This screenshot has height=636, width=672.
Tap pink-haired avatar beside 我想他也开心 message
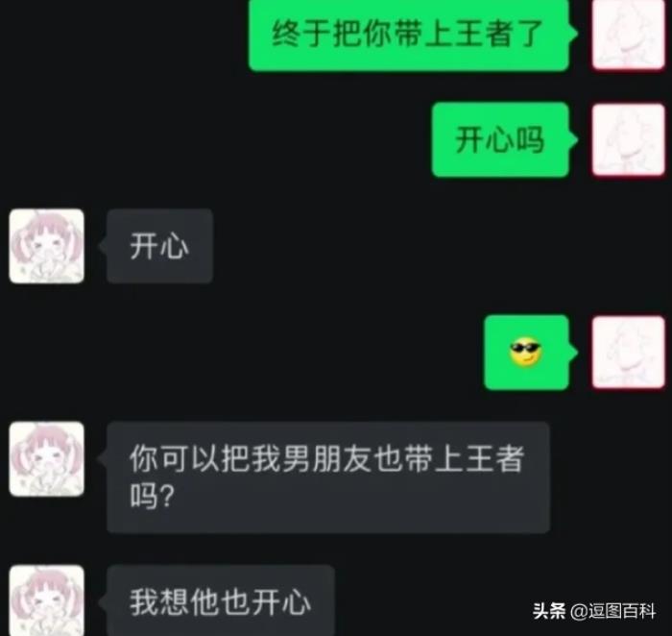[47, 600]
